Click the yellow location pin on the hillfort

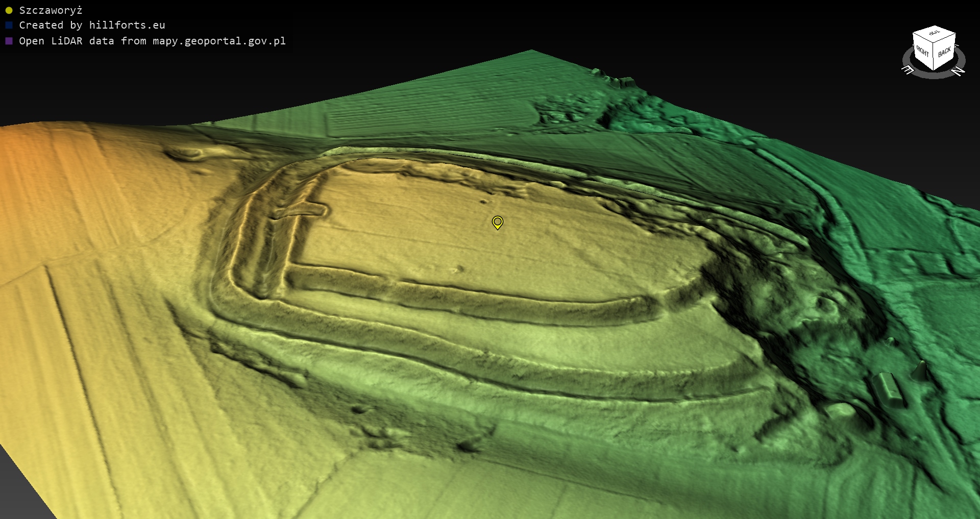[x=498, y=222]
